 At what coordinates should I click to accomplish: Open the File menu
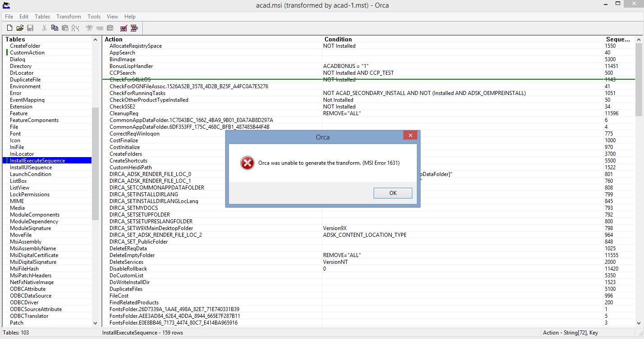coord(9,17)
